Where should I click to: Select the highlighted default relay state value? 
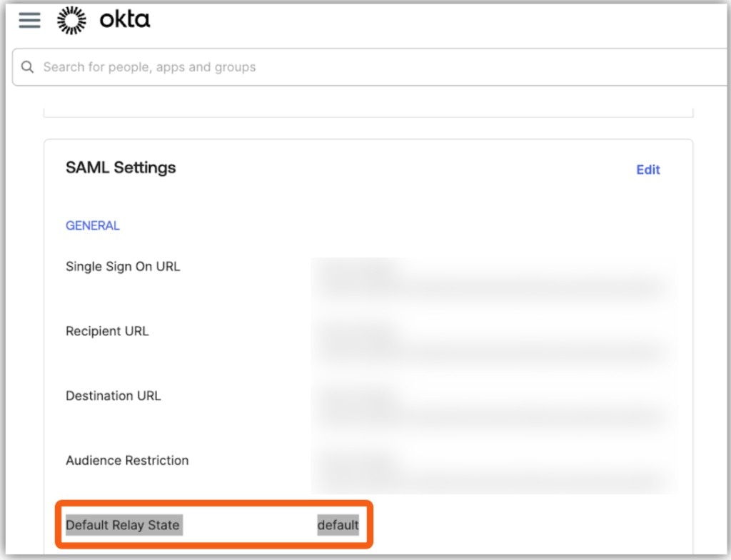(x=338, y=525)
